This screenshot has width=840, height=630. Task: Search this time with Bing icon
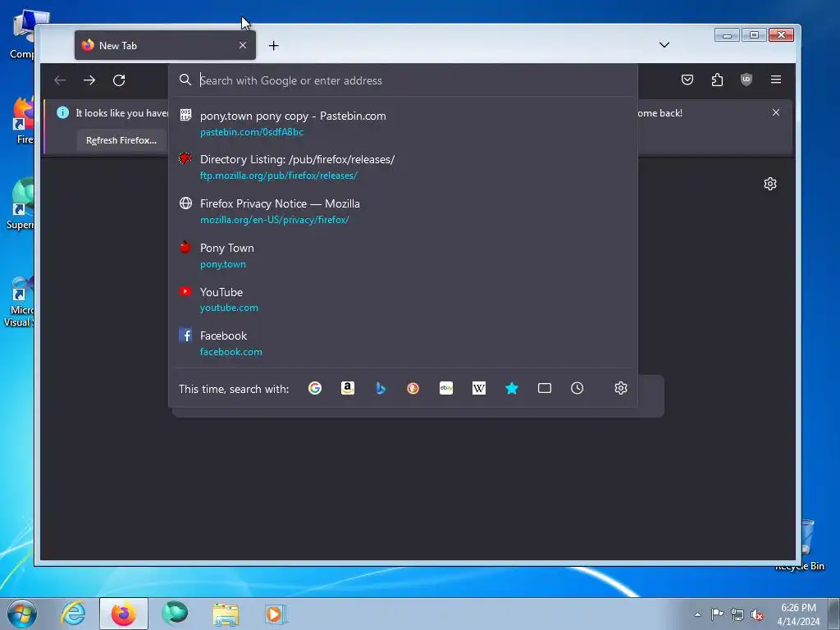pos(381,388)
